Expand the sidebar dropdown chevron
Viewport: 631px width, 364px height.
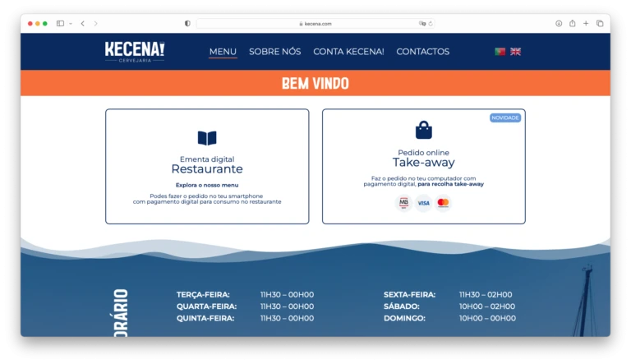coord(70,24)
